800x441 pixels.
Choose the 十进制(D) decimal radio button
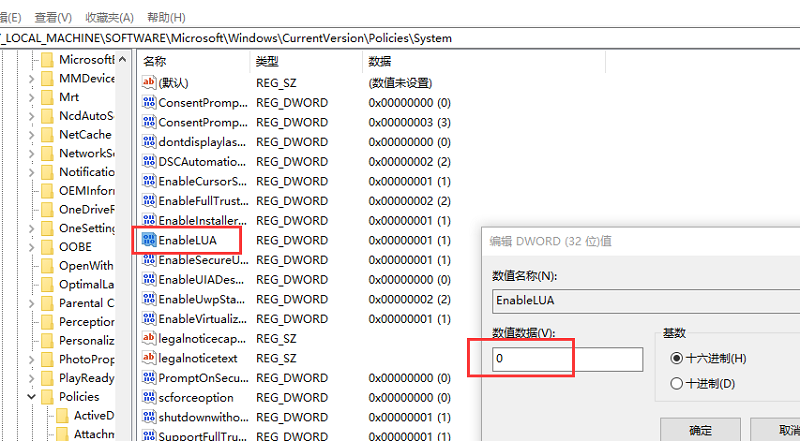[677, 383]
